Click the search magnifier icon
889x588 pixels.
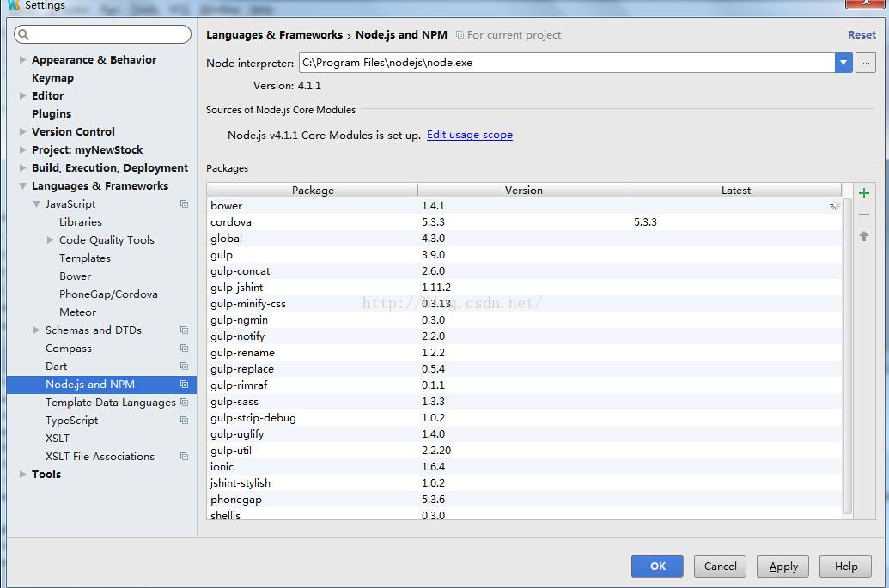coord(24,34)
